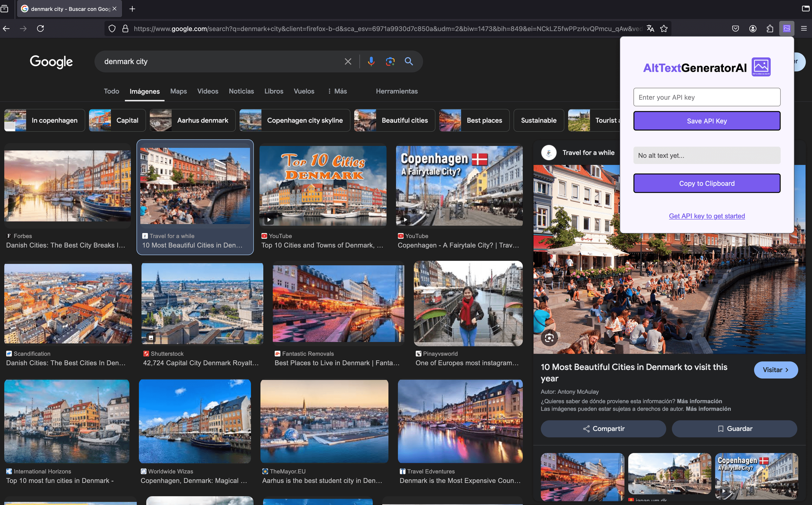Open the Forbes Danish Cities image result
This screenshot has width=812, height=505.
[x=67, y=185]
